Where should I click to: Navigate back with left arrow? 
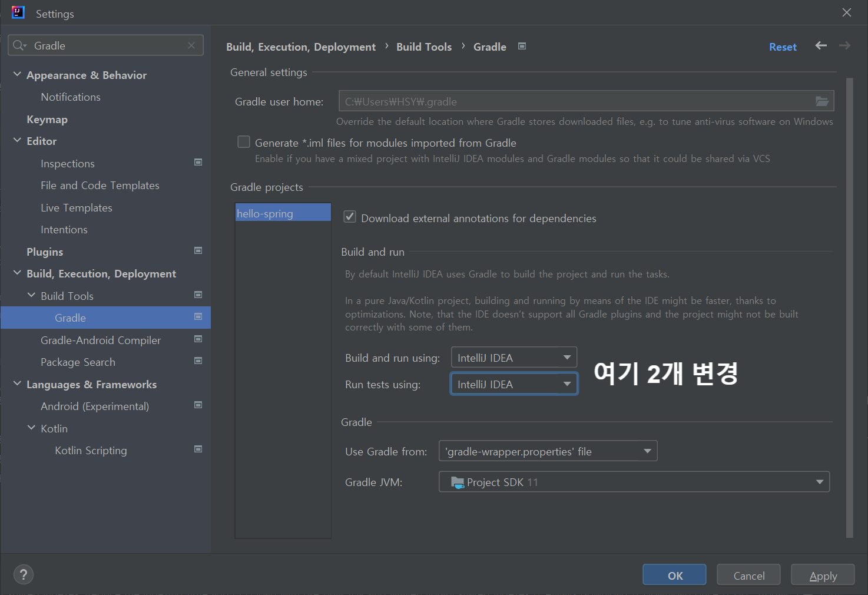[821, 45]
